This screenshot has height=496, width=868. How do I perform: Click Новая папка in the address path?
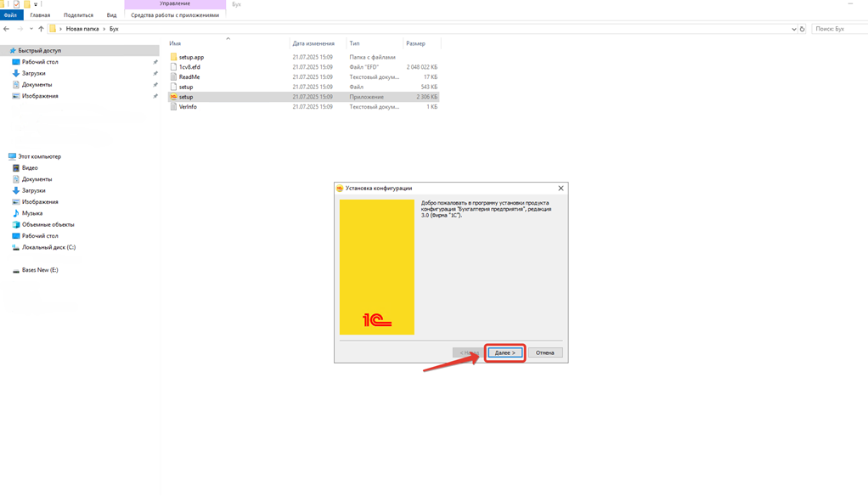point(82,29)
